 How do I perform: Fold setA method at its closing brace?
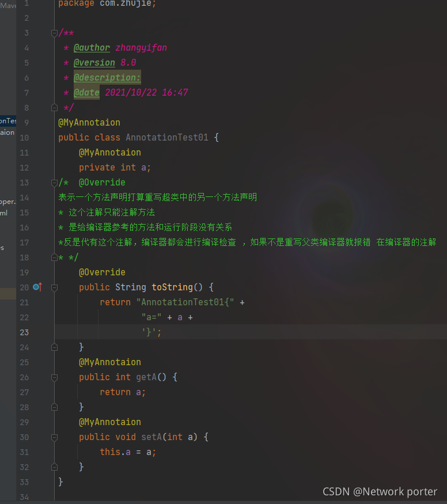click(x=54, y=467)
